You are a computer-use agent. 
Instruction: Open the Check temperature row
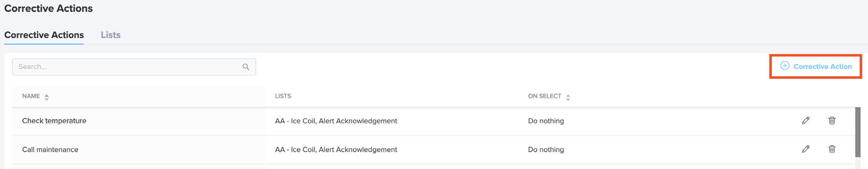click(433, 121)
